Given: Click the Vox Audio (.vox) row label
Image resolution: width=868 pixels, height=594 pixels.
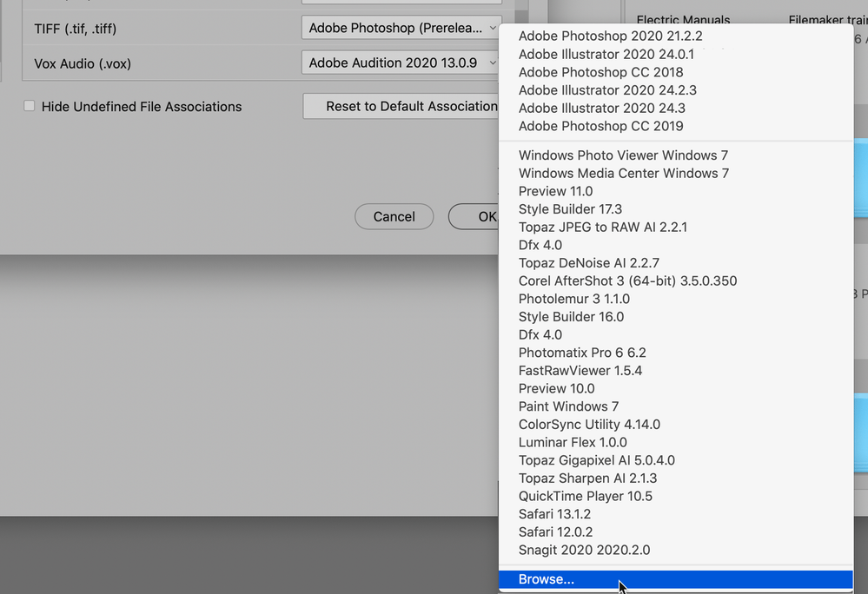Looking at the screenshot, I should [x=83, y=63].
